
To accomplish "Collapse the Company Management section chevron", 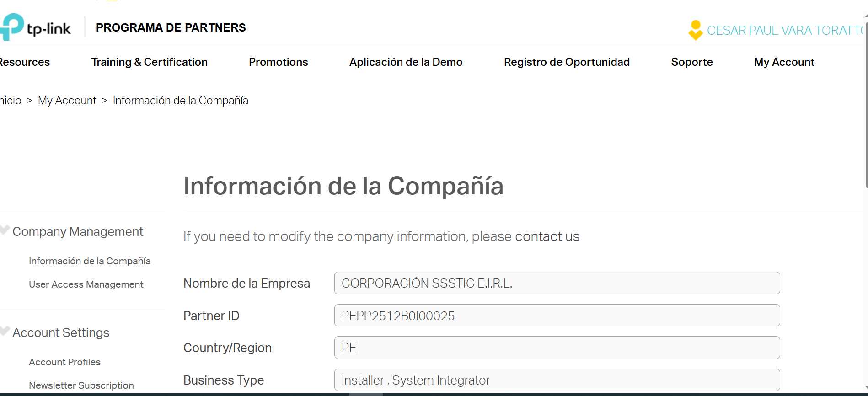I will point(5,230).
